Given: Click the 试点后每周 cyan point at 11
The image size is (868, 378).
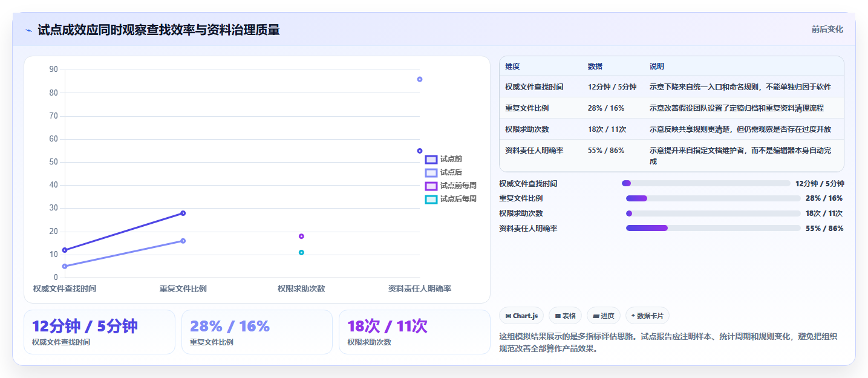Looking at the screenshot, I should tap(301, 252).
